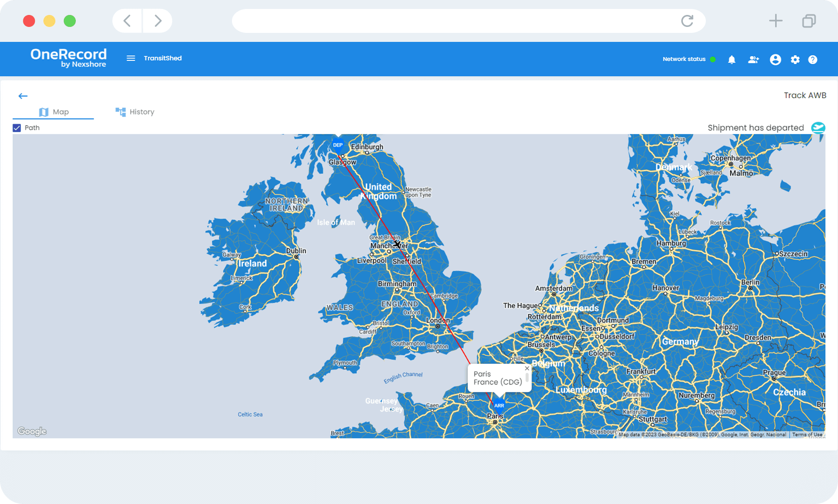
Task: Switch to the Map tab
Action: click(x=53, y=112)
